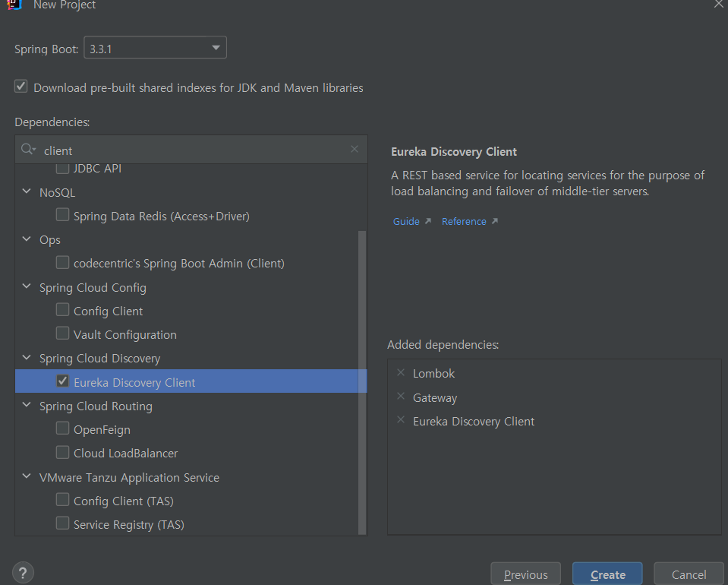Remove Lombok from added dependencies
This screenshot has width=728, height=585.
coord(401,373)
